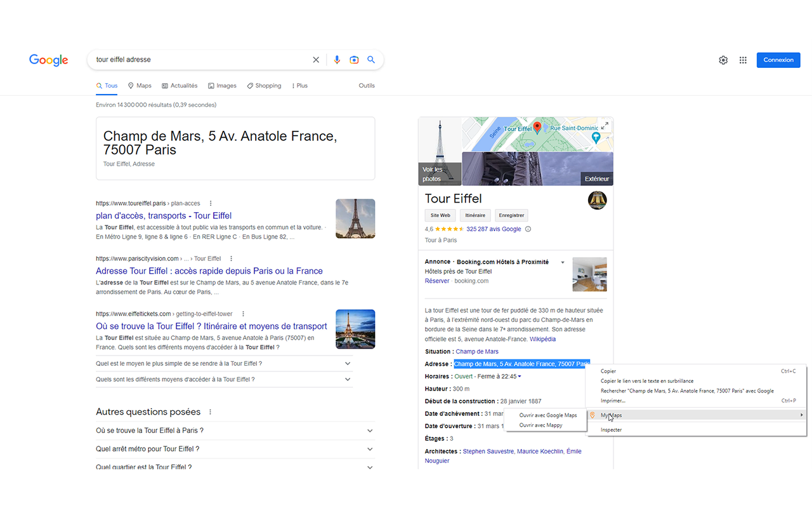Open the Outils search tools
Screen dimensions: 812x508
coord(367,86)
